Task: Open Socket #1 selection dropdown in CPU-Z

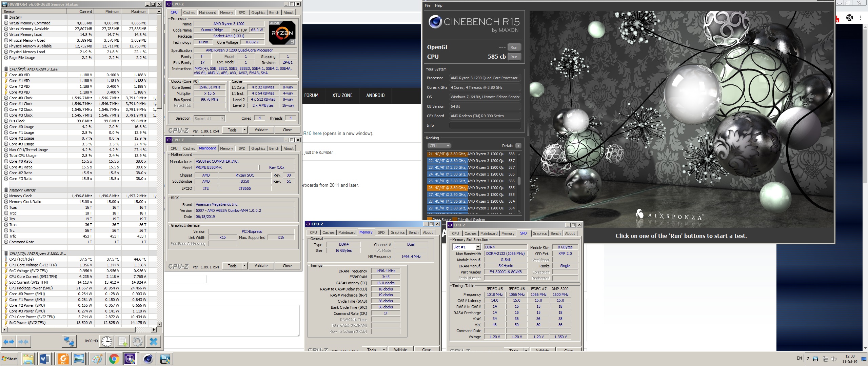Action: 222,118
